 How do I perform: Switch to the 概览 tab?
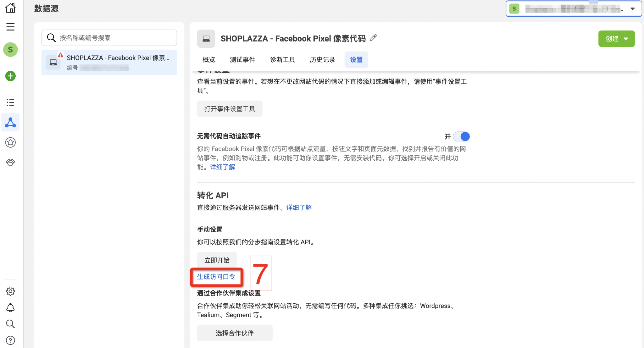209,60
